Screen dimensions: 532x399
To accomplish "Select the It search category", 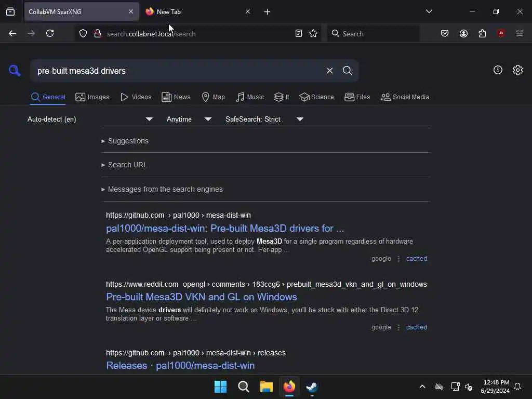I will pyautogui.click(x=282, y=97).
